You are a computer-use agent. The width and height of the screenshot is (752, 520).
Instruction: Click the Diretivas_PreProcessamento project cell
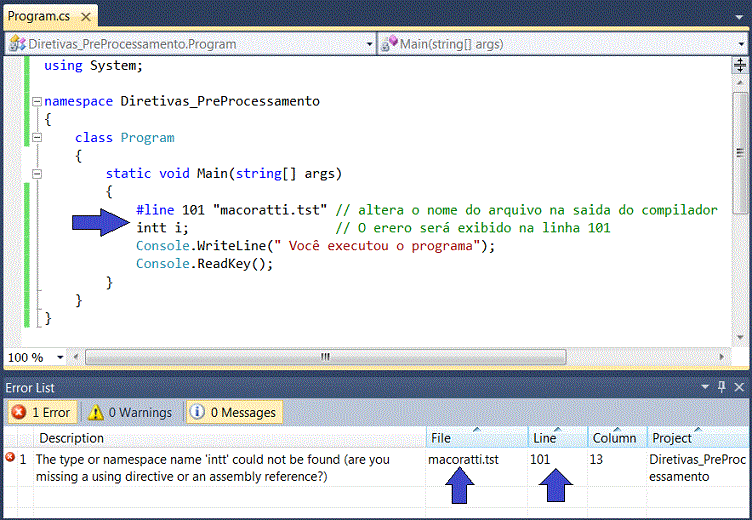click(x=697, y=468)
